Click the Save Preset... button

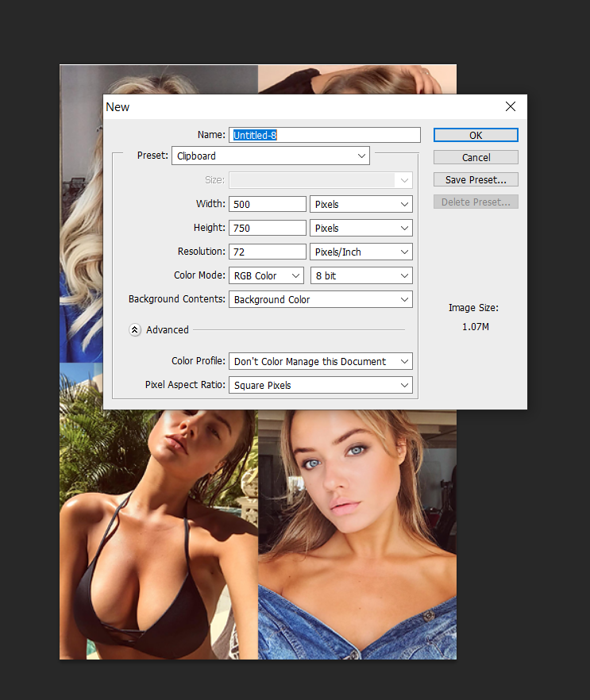pyautogui.click(x=476, y=180)
